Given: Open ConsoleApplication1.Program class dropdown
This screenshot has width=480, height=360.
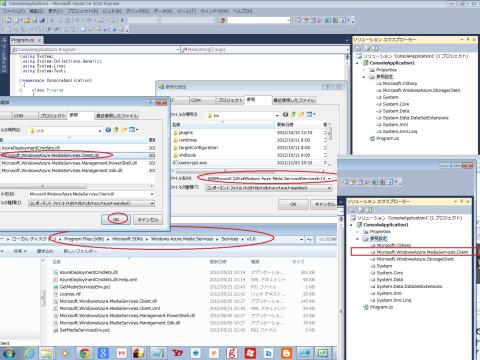Looking at the screenshot, I should pyautogui.click(x=178, y=50).
